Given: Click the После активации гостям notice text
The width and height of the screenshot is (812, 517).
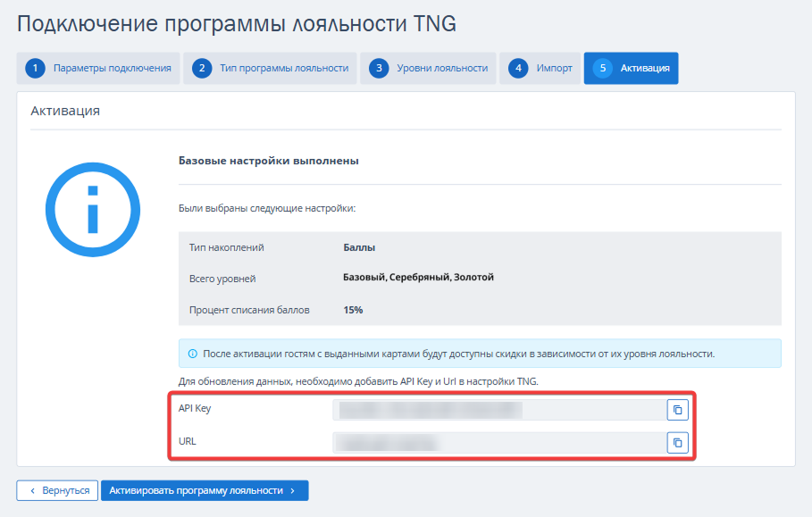Looking at the screenshot, I should [x=459, y=354].
